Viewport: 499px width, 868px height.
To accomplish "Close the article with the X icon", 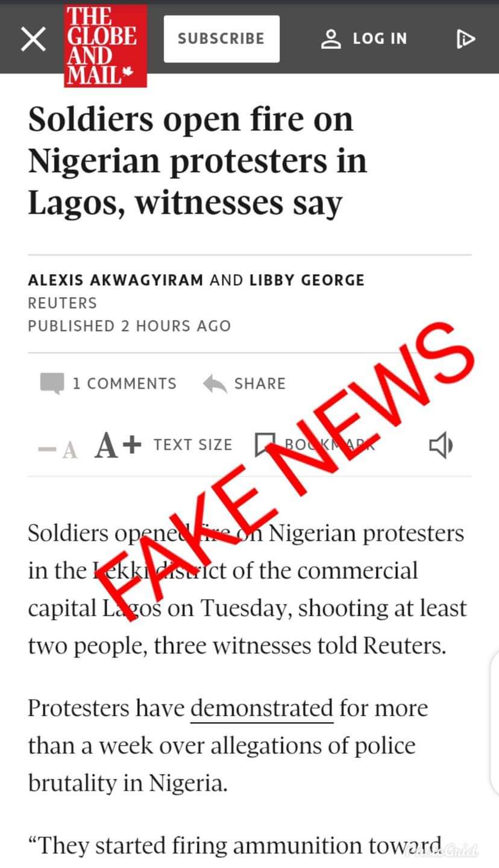I will 33,39.
